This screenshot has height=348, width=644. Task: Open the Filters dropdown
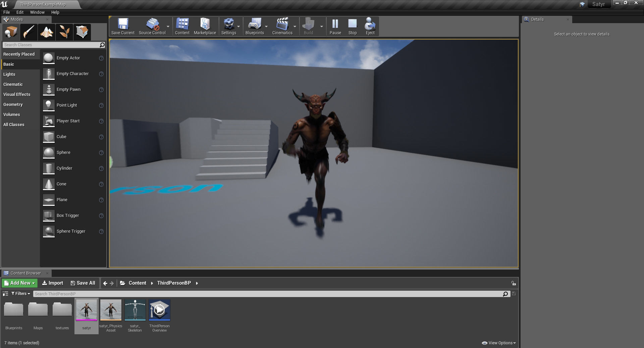point(20,294)
